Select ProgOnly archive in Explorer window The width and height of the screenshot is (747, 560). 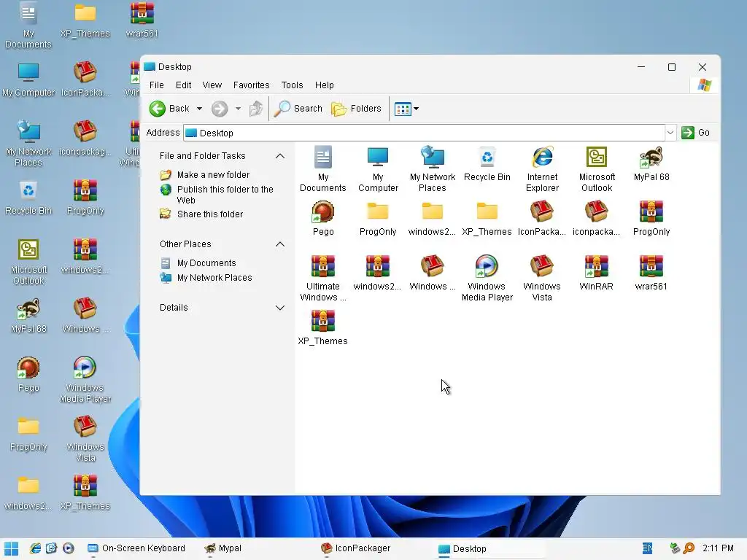coord(651,219)
